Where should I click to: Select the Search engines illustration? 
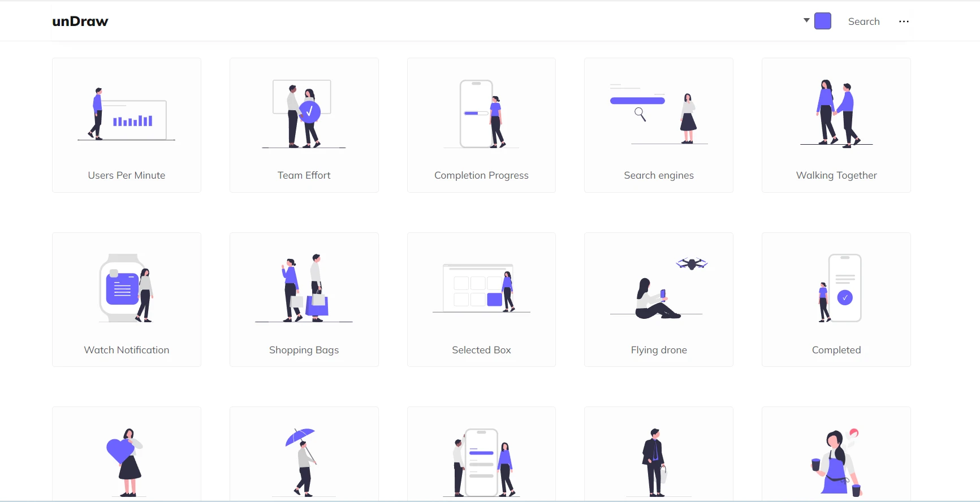pyautogui.click(x=659, y=125)
